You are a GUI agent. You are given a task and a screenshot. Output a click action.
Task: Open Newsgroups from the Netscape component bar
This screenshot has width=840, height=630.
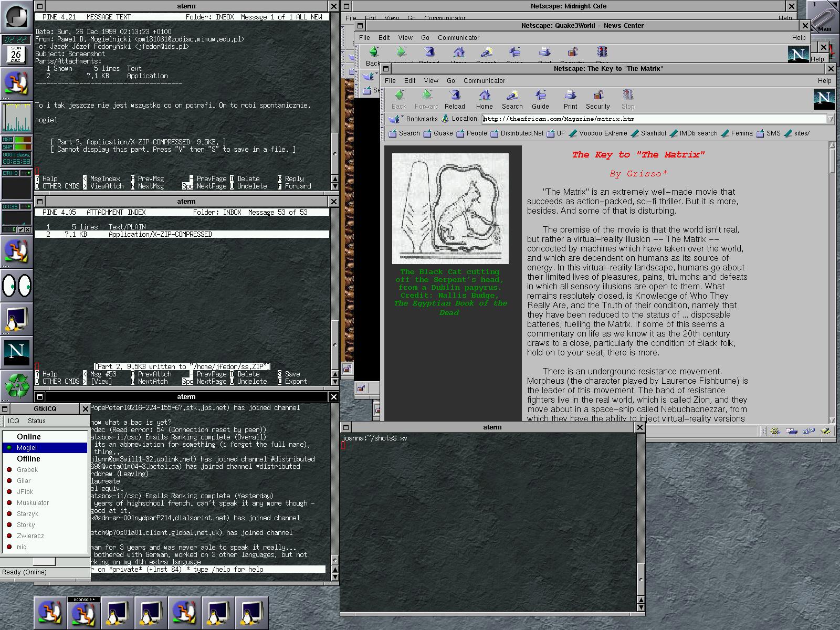808,431
